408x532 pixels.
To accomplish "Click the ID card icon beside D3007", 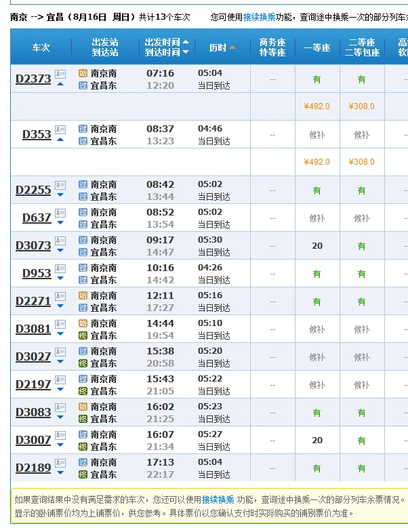I will [60, 435].
